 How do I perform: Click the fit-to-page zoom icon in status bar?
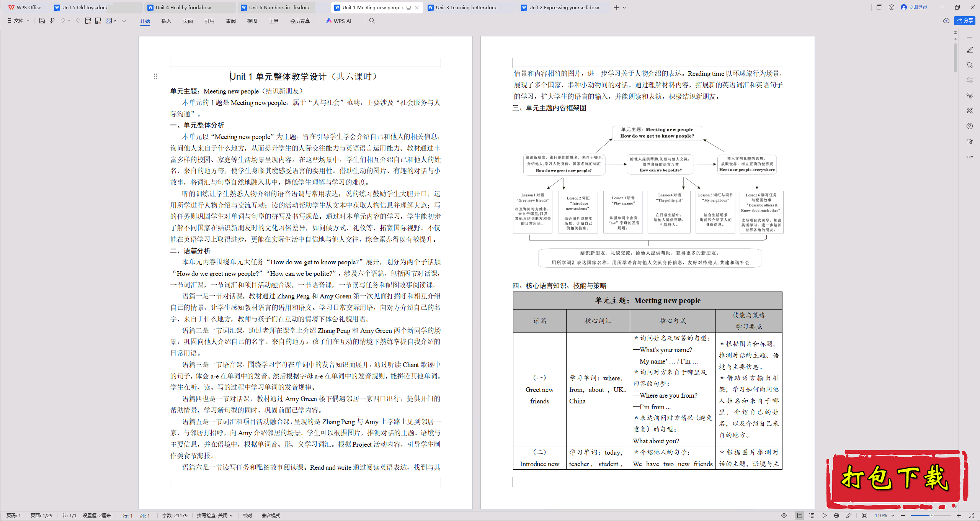[x=864, y=516]
